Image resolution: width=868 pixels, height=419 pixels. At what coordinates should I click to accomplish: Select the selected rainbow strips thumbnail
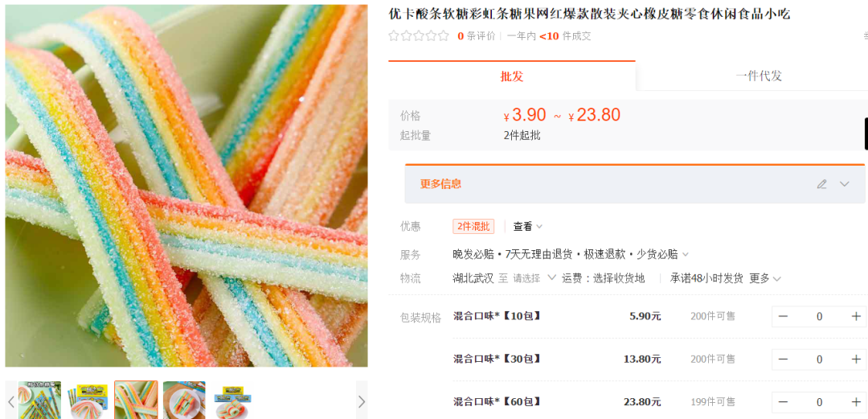(136, 400)
